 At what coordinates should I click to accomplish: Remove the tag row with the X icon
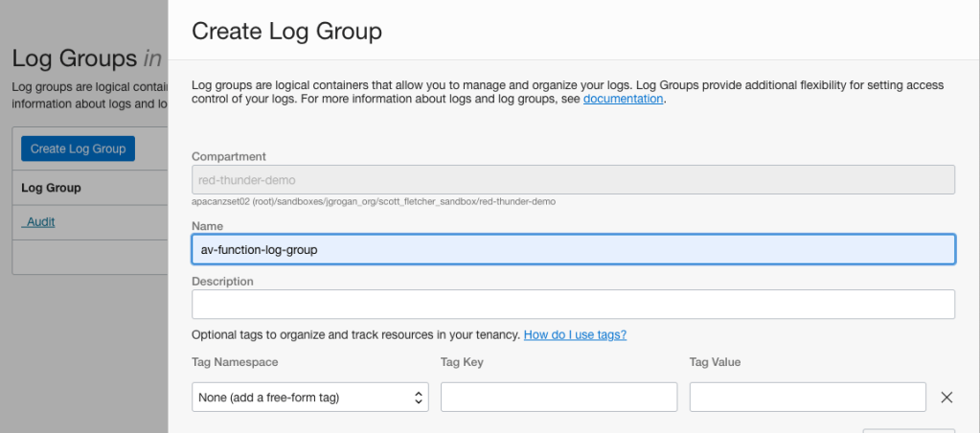[x=946, y=397]
